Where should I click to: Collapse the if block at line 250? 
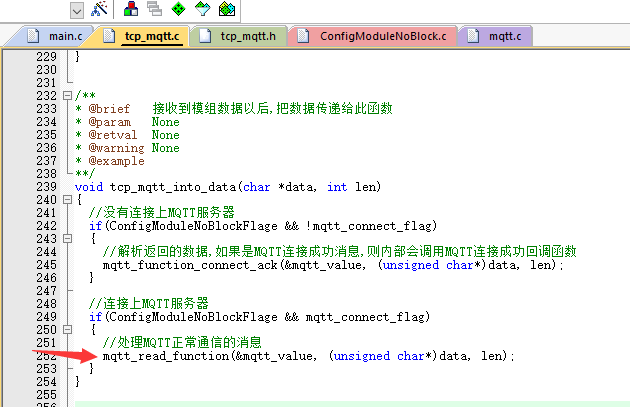(67, 330)
